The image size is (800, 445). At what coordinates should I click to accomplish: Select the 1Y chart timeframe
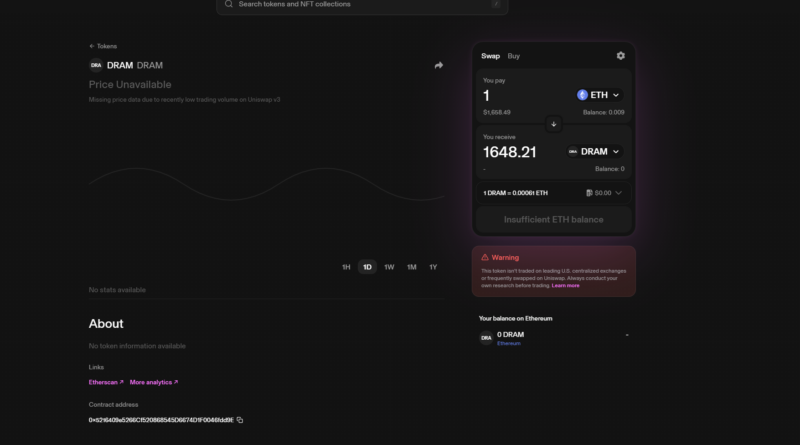[433, 267]
